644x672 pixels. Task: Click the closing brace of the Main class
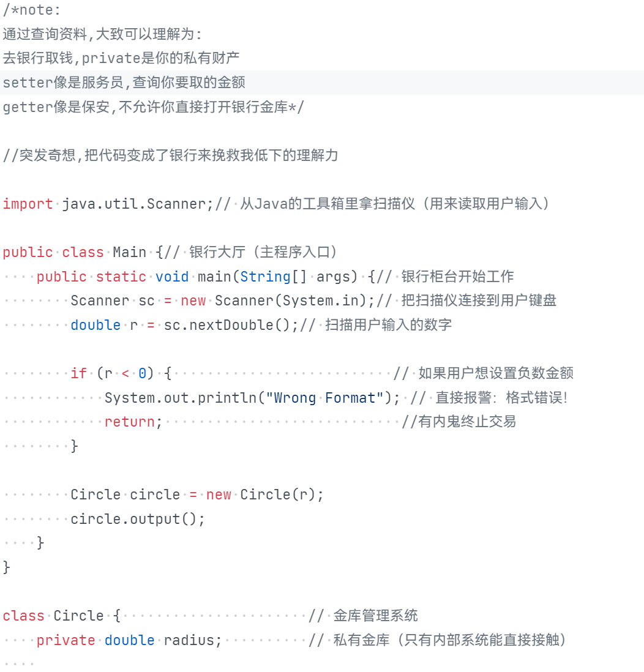click(x=7, y=567)
